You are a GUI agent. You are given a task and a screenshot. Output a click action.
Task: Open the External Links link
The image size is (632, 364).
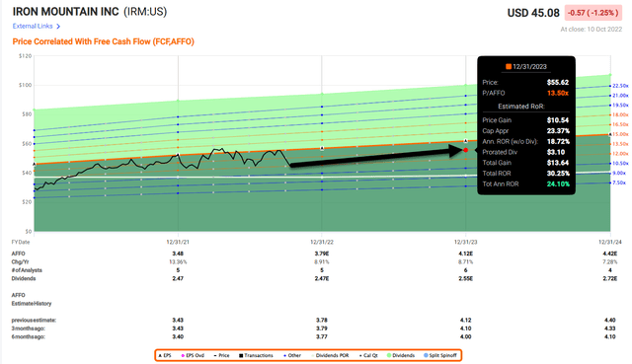point(33,27)
